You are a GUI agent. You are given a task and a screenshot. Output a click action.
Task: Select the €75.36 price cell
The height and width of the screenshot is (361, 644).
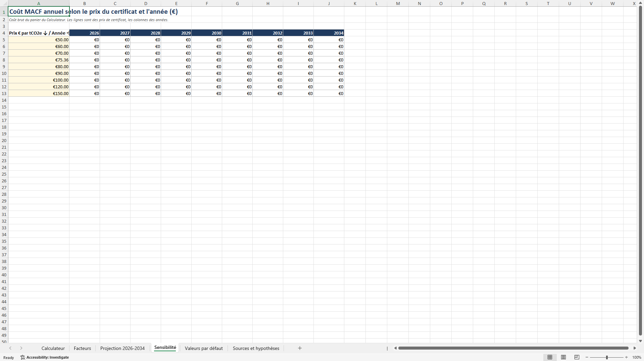point(39,60)
